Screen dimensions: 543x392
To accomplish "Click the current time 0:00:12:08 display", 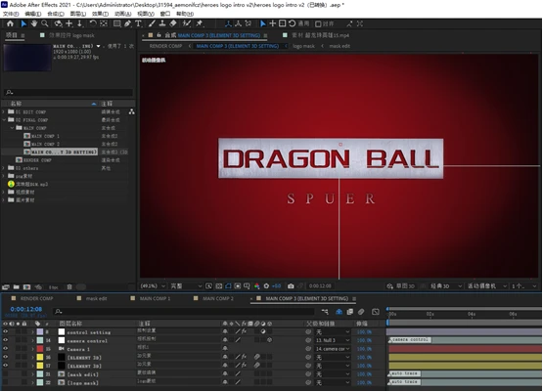I will tap(26, 309).
